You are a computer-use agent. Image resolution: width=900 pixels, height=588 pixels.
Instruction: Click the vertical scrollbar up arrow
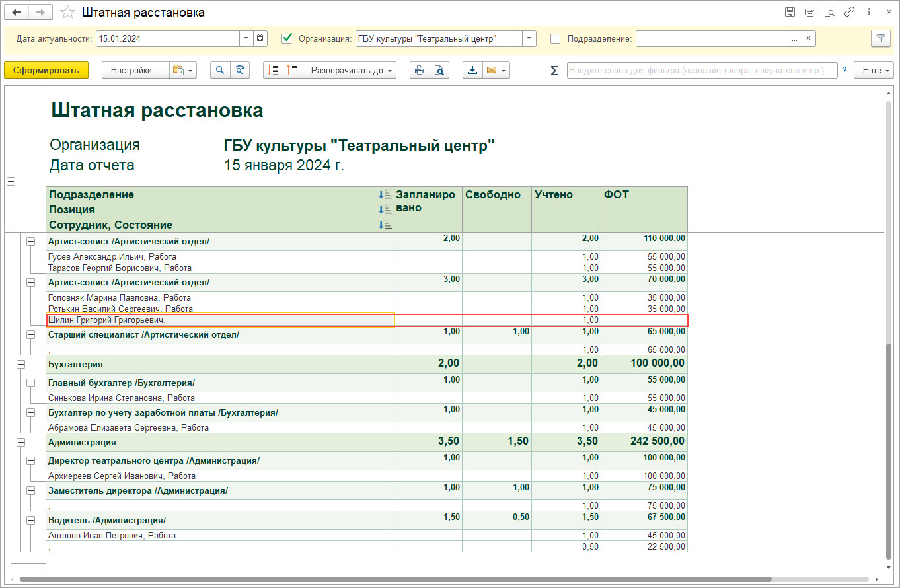coord(889,93)
